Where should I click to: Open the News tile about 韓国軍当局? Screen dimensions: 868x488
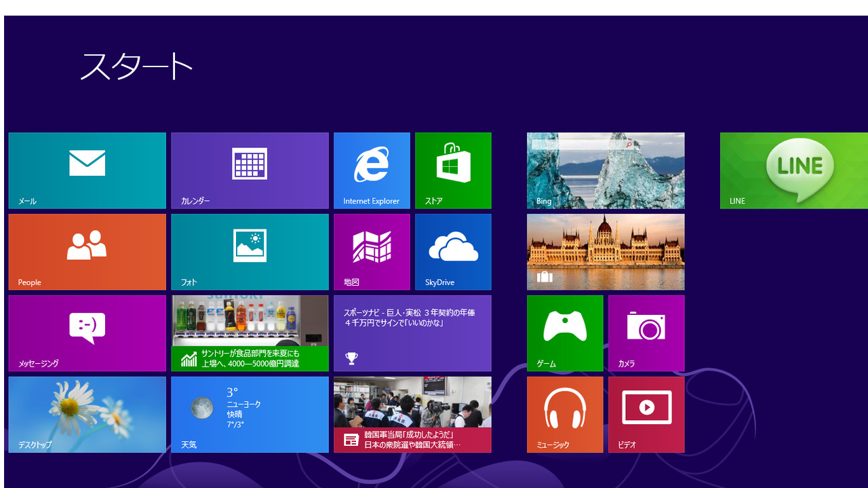[x=412, y=415]
